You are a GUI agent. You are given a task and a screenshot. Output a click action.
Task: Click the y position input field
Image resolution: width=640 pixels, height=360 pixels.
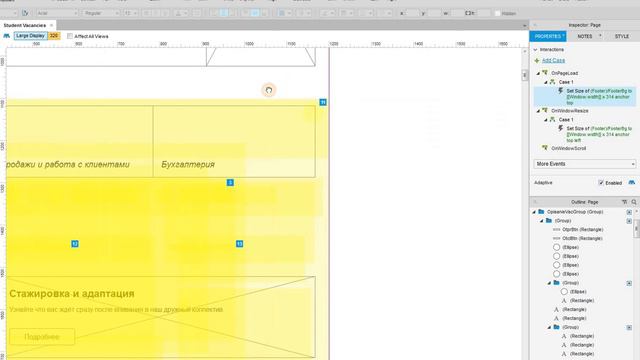point(434,13)
